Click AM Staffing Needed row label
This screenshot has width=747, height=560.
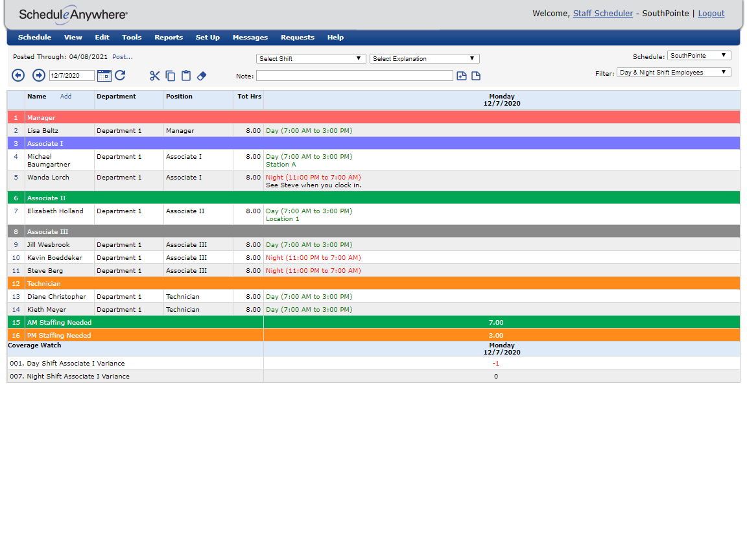(x=59, y=322)
